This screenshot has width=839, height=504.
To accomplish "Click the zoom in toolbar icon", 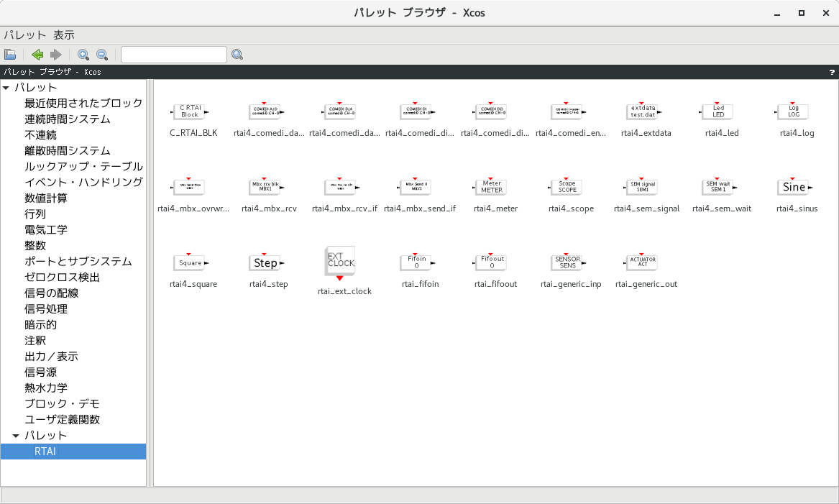I will click(83, 54).
